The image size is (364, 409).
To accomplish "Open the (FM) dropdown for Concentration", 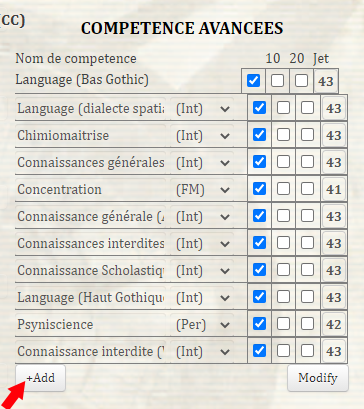I will [x=202, y=189].
